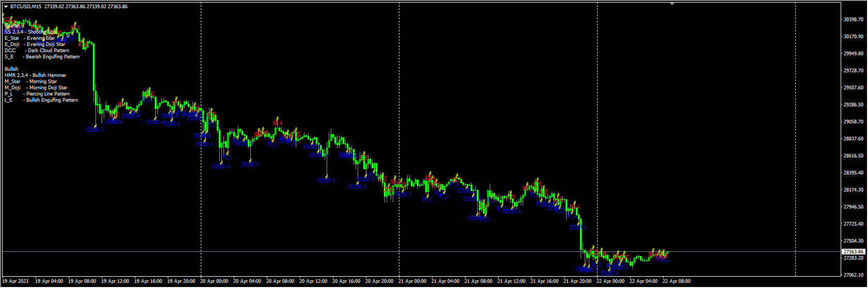Image resolution: width=868 pixels, height=288 pixels.
Task: Click the 28616.50 price scale label
Action: click(853, 156)
